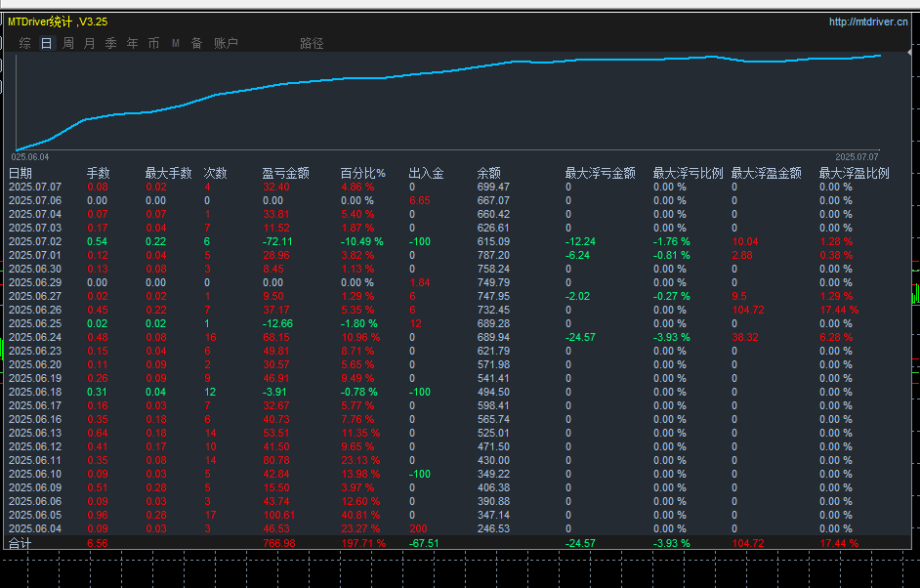Click the profit value 68.15
Screen dimensions: 920x588
[275, 337]
